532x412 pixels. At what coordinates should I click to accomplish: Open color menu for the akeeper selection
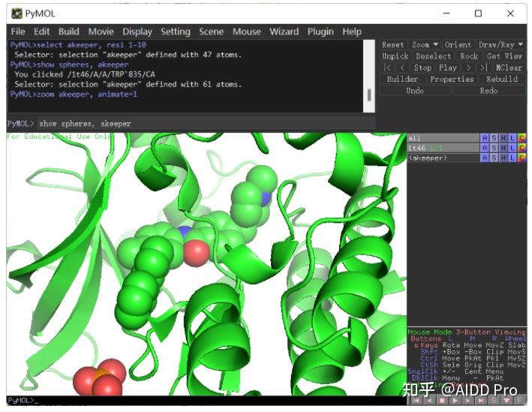(521, 158)
